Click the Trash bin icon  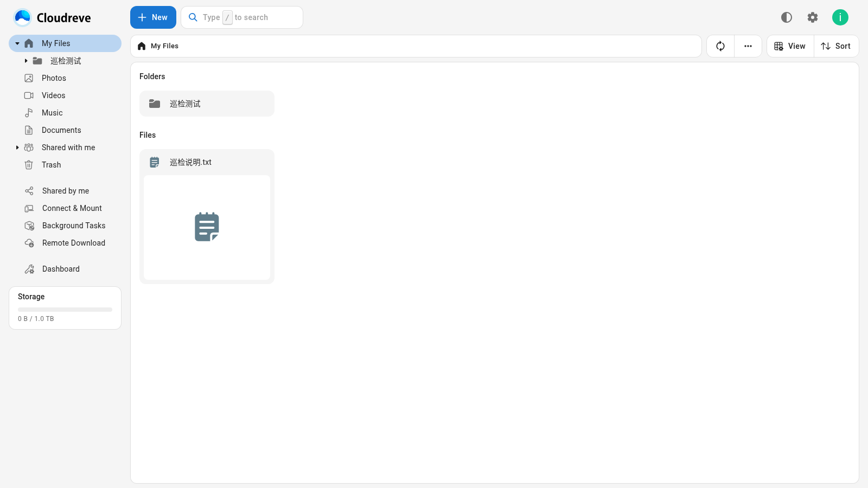(29, 165)
